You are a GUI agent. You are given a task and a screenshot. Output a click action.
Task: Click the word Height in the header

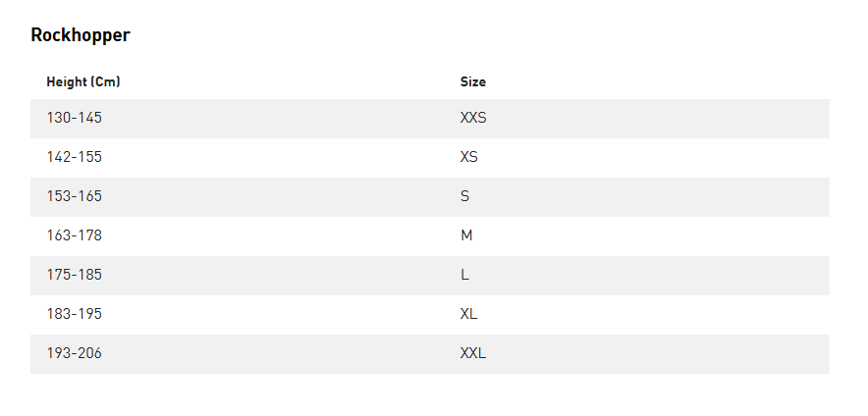[67, 82]
